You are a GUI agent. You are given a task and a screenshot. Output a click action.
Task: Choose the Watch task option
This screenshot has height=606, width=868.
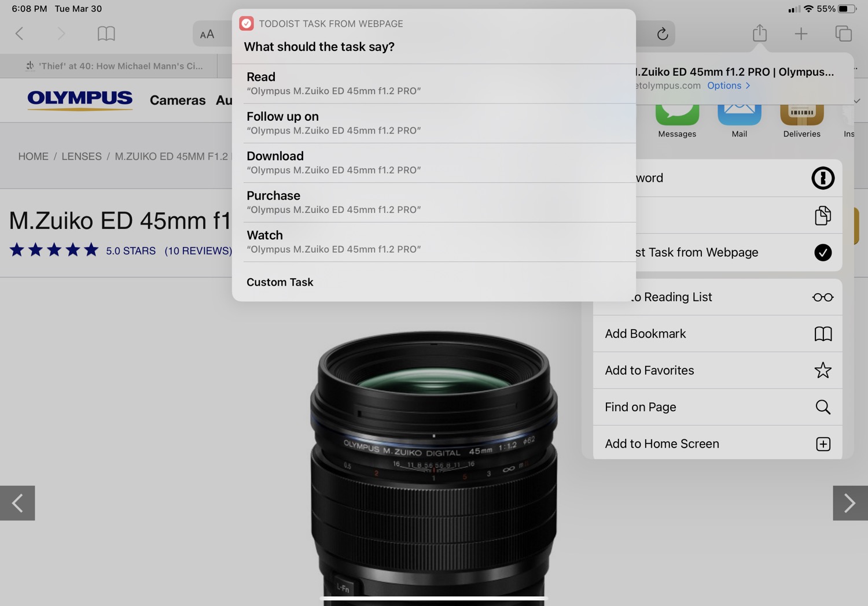tap(434, 242)
